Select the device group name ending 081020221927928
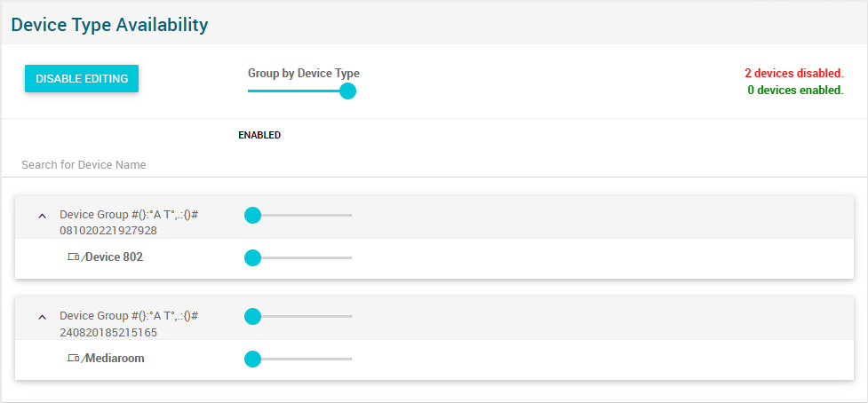The image size is (868, 403). 128,223
